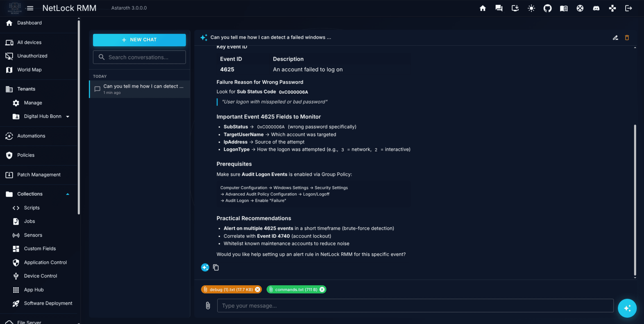Click the World Map icon

pos(9,70)
